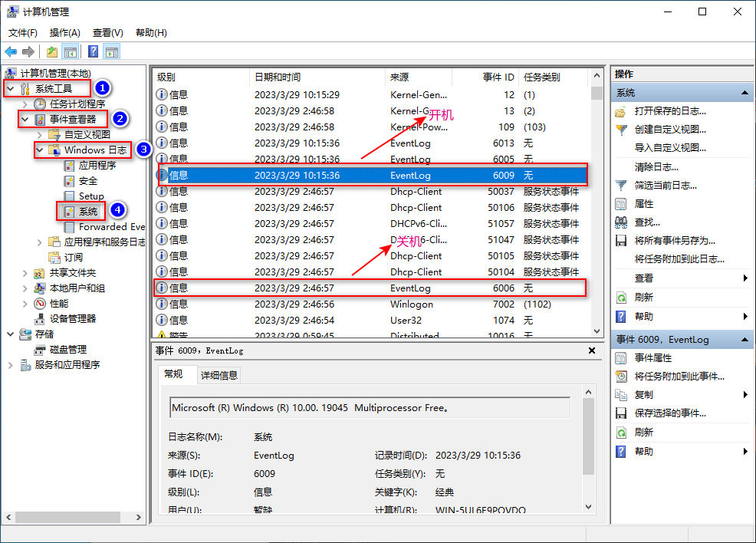The image size is (756, 543).
Task: Click the 任务计划程序 clock icon
Action: (40, 104)
